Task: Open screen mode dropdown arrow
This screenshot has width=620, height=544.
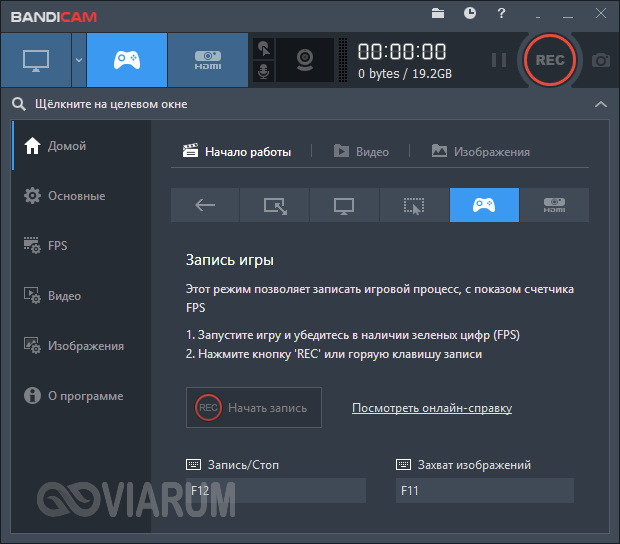Action: pyautogui.click(x=79, y=60)
